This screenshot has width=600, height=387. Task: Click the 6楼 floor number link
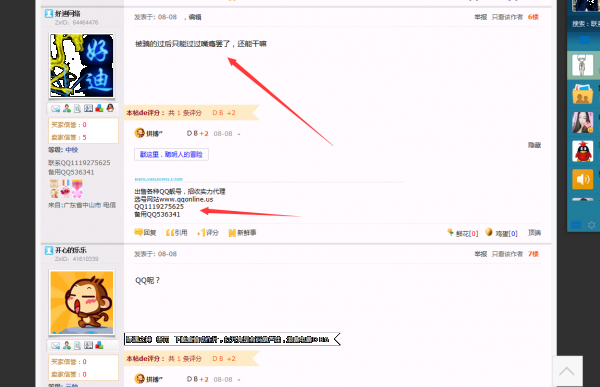(x=533, y=17)
